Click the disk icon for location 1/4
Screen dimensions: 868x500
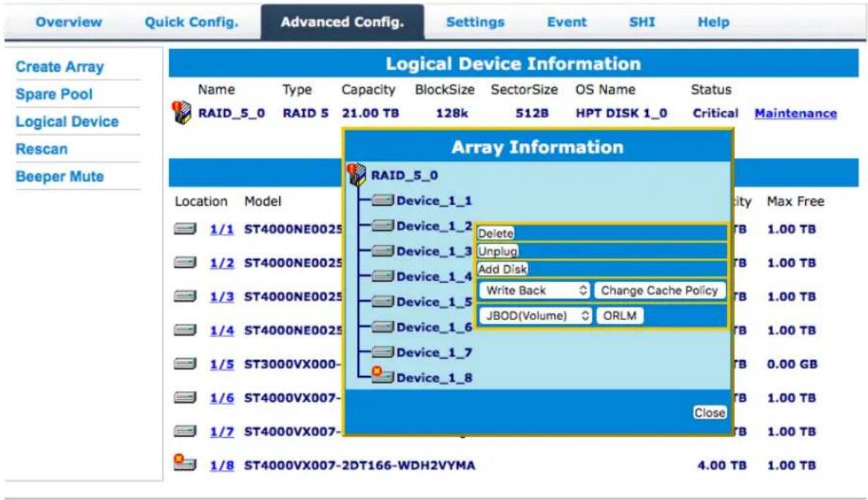pos(186,330)
